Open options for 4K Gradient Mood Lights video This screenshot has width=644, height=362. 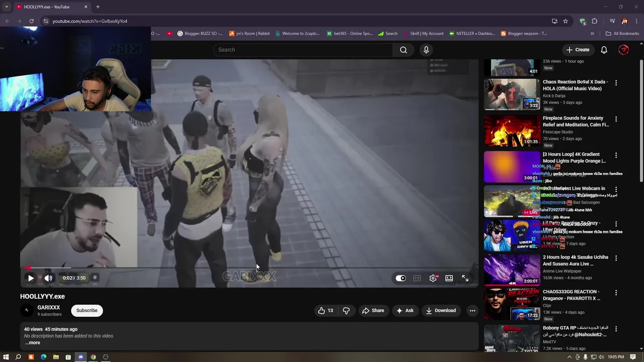(x=616, y=155)
